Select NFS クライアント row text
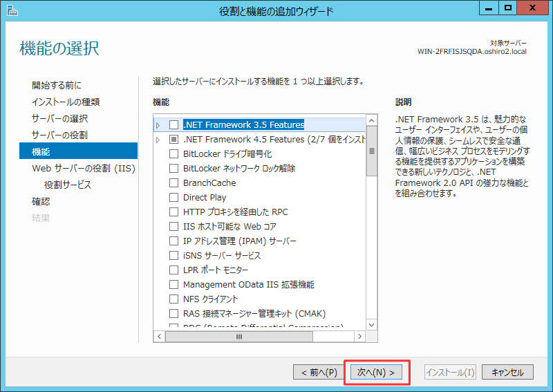The height and width of the screenshot is (392, 553). click(x=211, y=299)
